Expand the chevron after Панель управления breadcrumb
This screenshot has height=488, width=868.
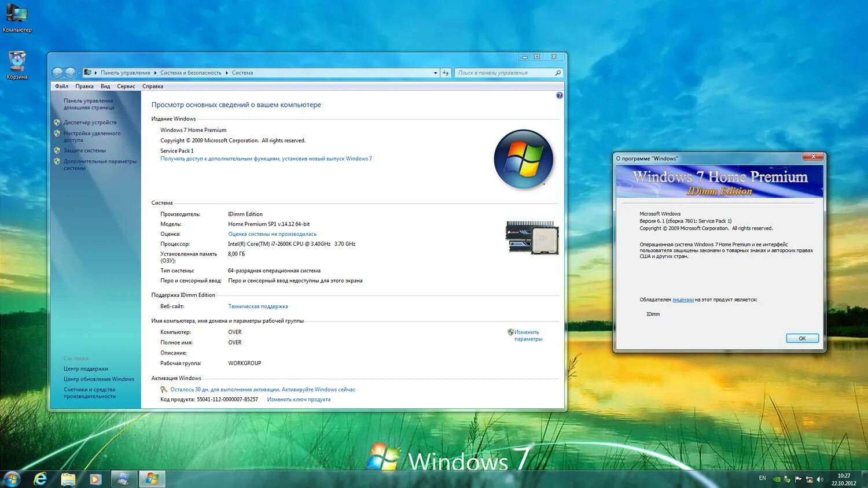(155, 72)
